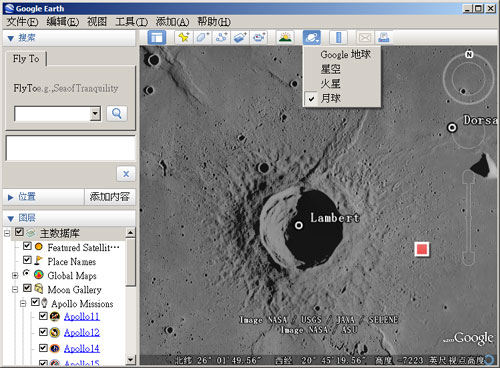Uncheck the Place Names checkbox
This screenshot has width=500, height=368.
(x=27, y=260)
